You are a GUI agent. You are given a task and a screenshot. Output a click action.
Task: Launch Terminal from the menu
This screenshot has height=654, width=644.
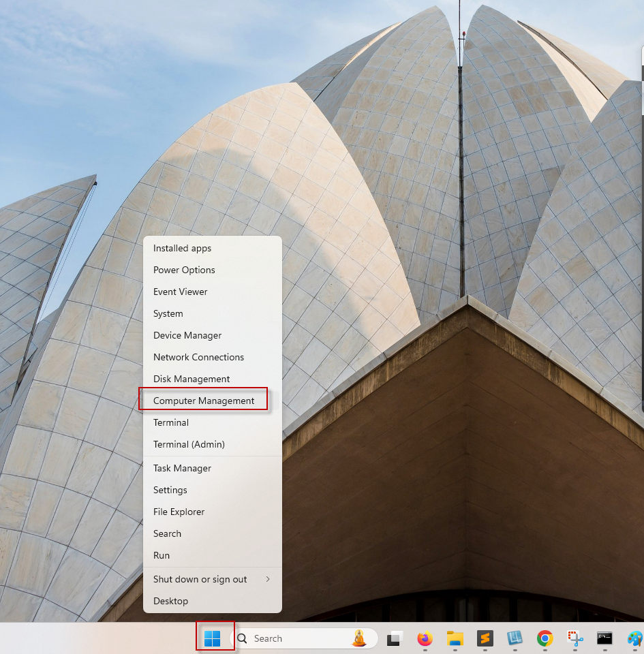click(x=213, y=422)
